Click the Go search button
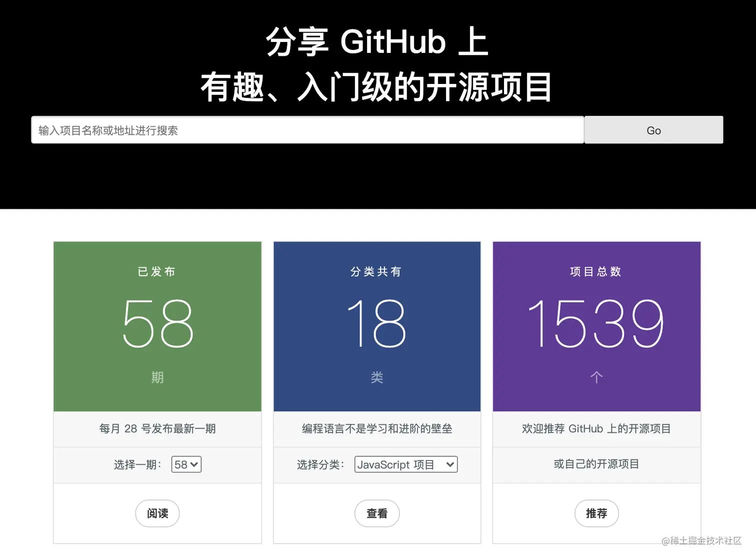The image size is (756, 560). [x=653, y=130]
